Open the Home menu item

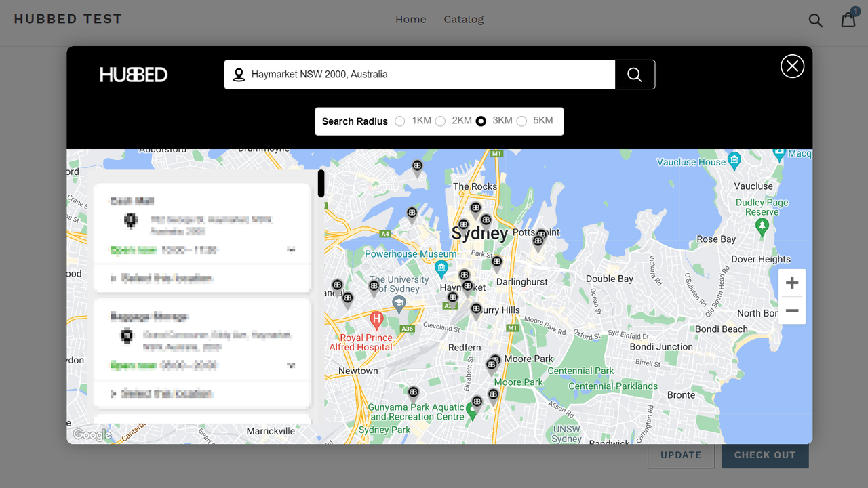point(411,19)
